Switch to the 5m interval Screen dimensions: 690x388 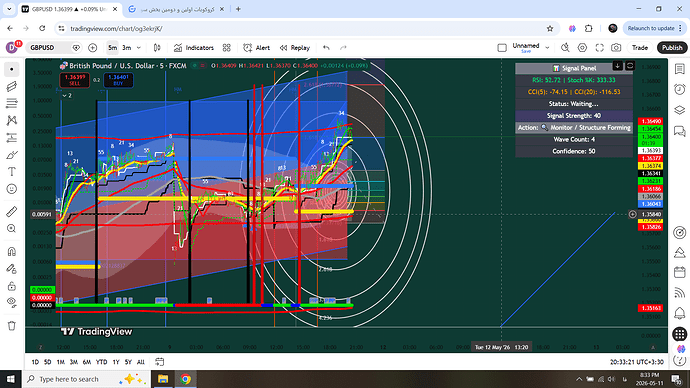pos(113,48)
